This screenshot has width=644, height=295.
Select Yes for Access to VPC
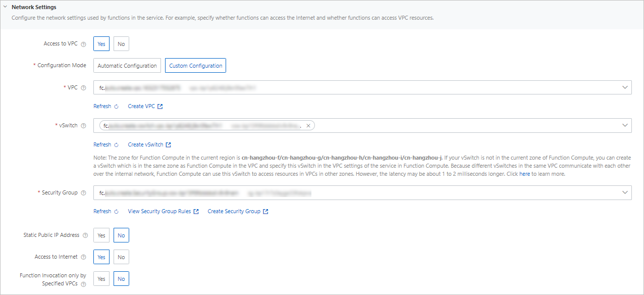click(x=101, y=44)
